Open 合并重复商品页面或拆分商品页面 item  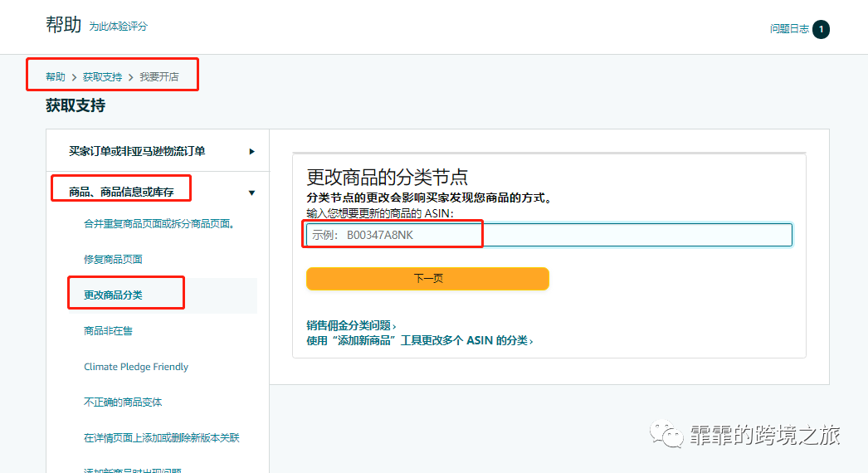[x=160, y=224]
